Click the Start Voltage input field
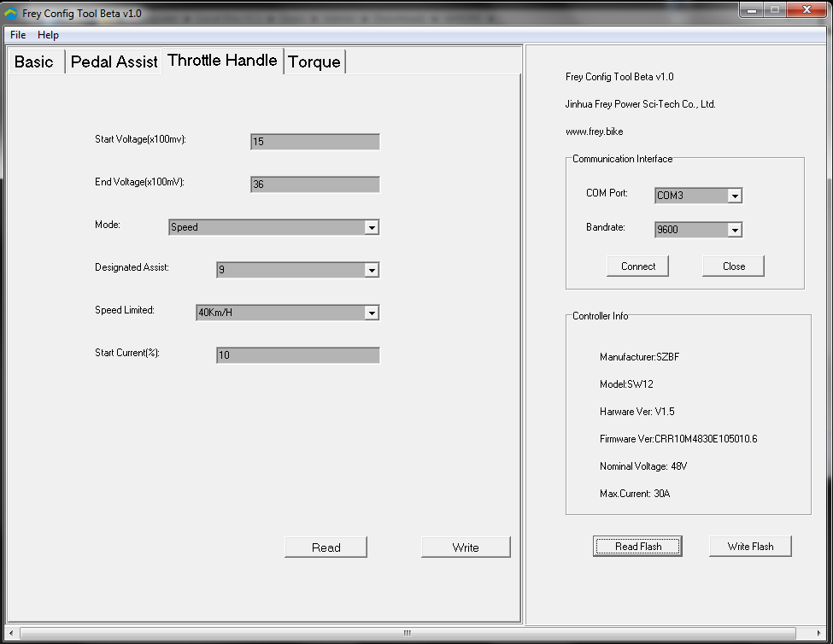 click(314, 141)
